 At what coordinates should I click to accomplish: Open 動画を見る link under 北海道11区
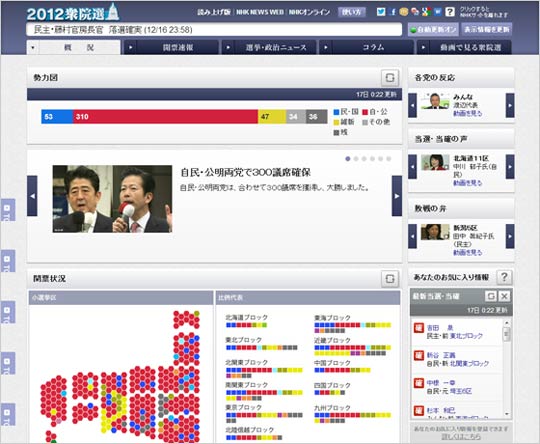click(467, 183)
